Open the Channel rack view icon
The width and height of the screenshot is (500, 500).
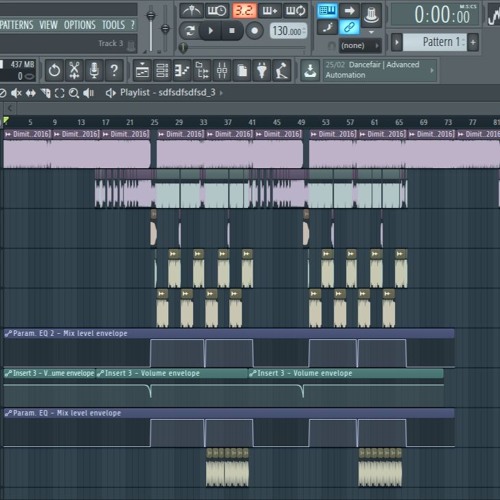162,70
